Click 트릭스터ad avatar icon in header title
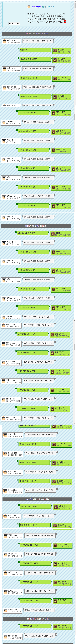This screenshot has width=76, height=644. tap(29, 6)
